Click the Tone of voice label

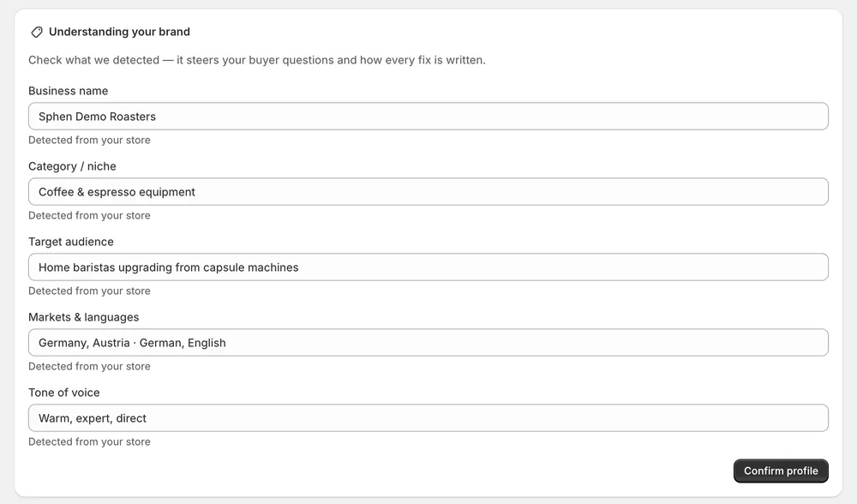64,393
